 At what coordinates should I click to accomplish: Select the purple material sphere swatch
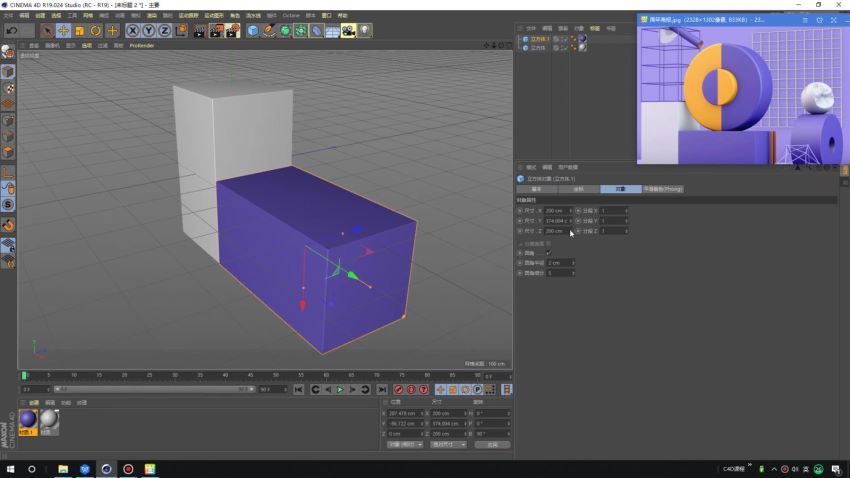28,420
